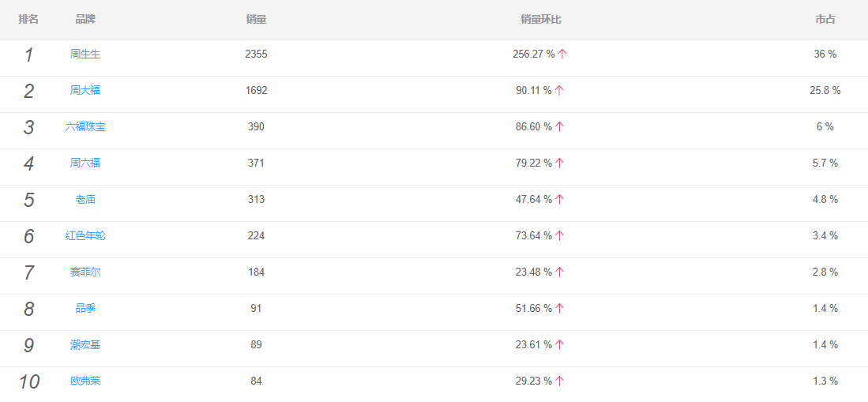This screenshot has height=402, width=868.
Task: Open the 周六福 brand page
Action: click(85, 163)
